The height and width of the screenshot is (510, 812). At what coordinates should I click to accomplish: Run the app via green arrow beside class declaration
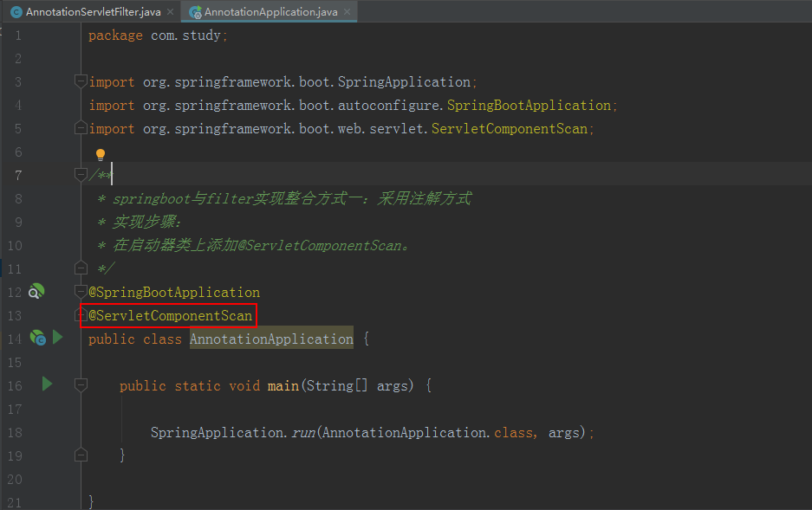[57, 338]
